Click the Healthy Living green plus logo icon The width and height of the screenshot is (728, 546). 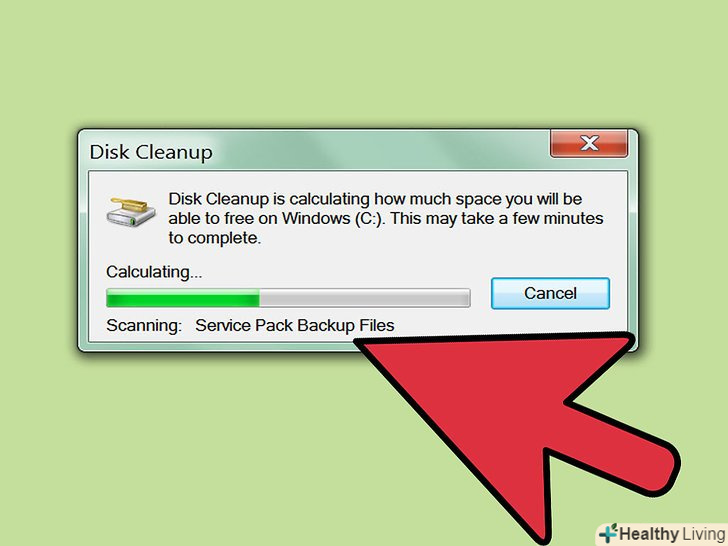(607, 533)
